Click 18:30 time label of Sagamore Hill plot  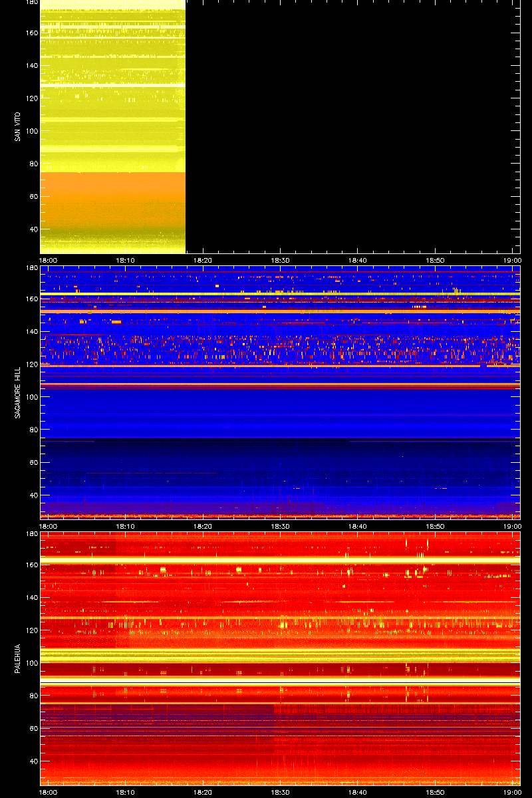(280, 526)
